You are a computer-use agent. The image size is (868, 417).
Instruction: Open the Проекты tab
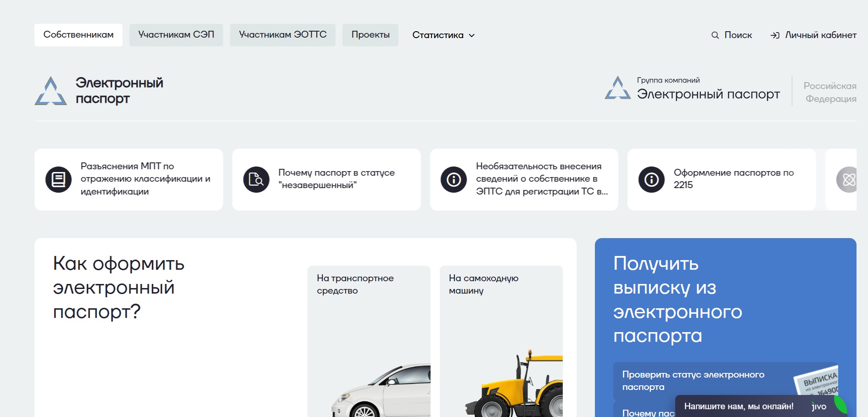tap(370, 35)
